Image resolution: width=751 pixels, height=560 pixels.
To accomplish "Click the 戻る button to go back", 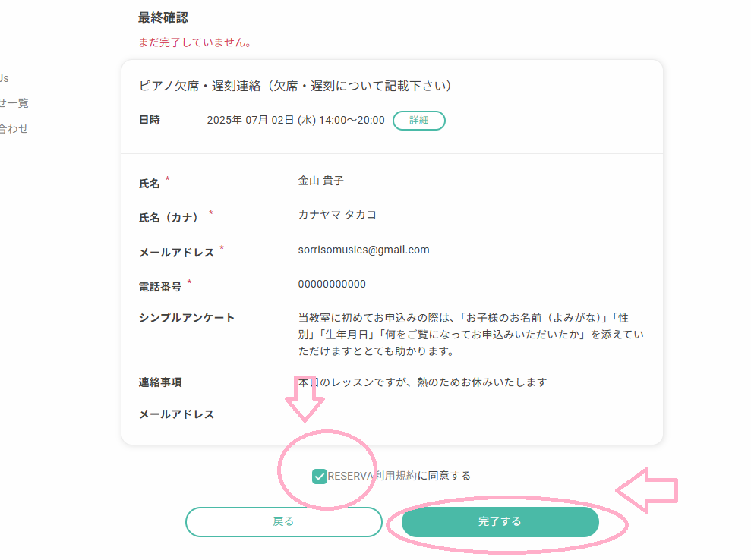I will tap(283, 522).
